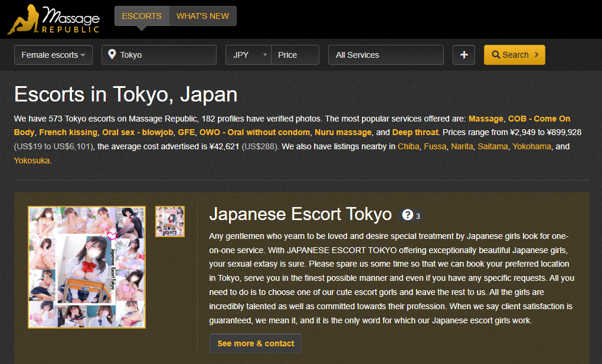Click the yellow Search button

(x=515, y=55)
